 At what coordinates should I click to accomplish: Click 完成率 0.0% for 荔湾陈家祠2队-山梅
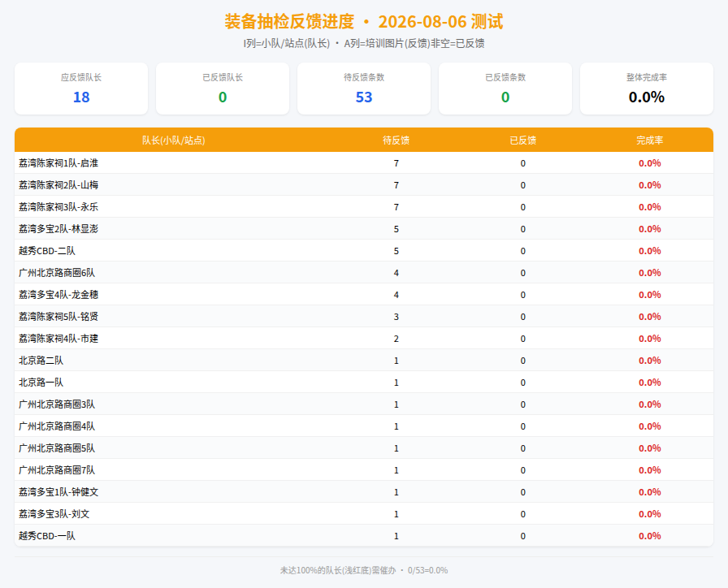coord(649,185)
